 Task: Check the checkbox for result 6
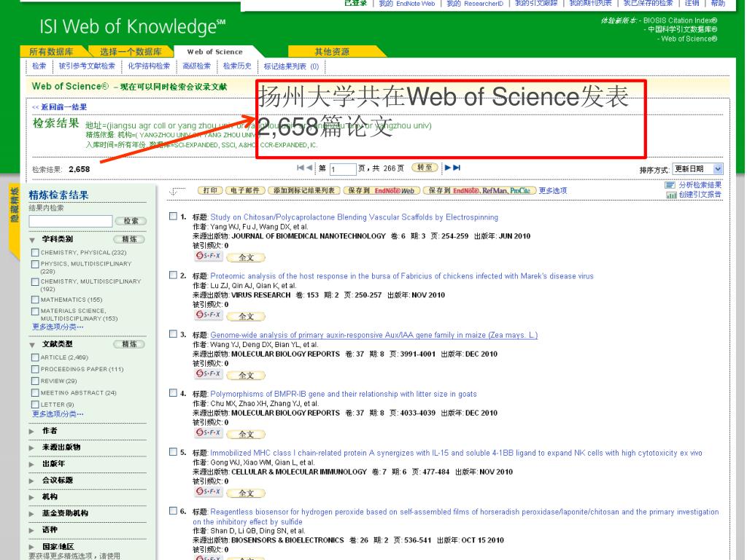point(174,511)
